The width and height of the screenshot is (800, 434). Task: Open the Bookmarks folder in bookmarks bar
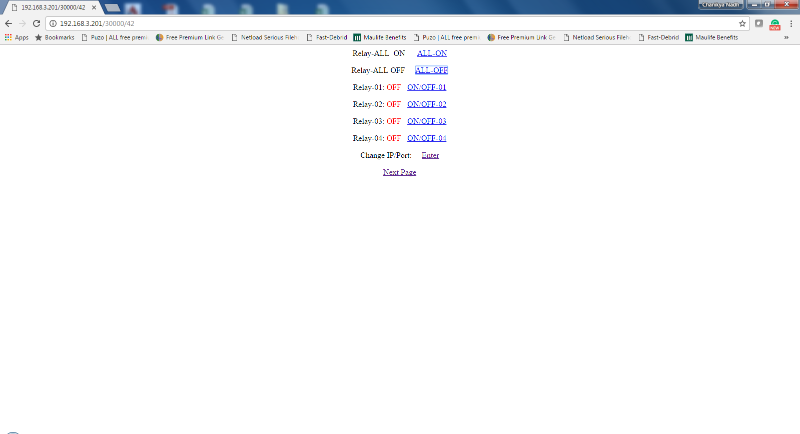click(55, 37)
